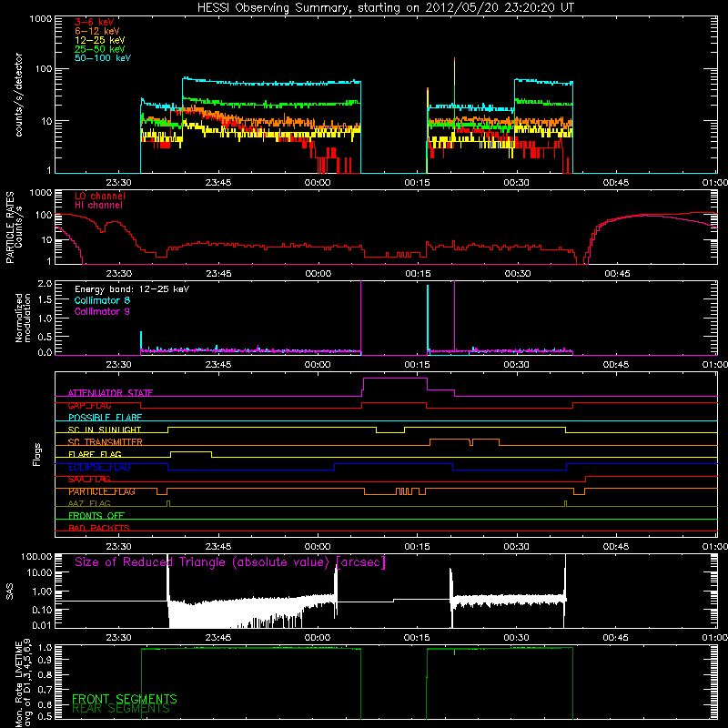Screen dimensions: 728x728
Task: Click the REAR SEGMENTS legend label
Action: click(x=121, y=709)
